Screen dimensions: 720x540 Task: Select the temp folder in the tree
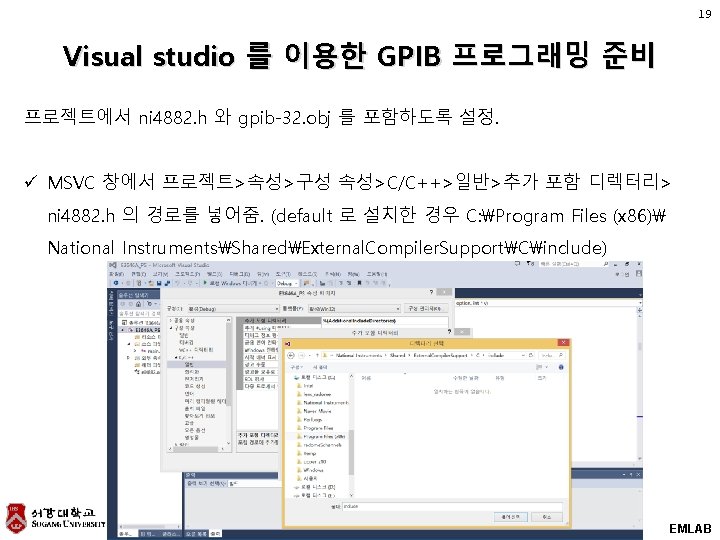click(x=307, y=453)
